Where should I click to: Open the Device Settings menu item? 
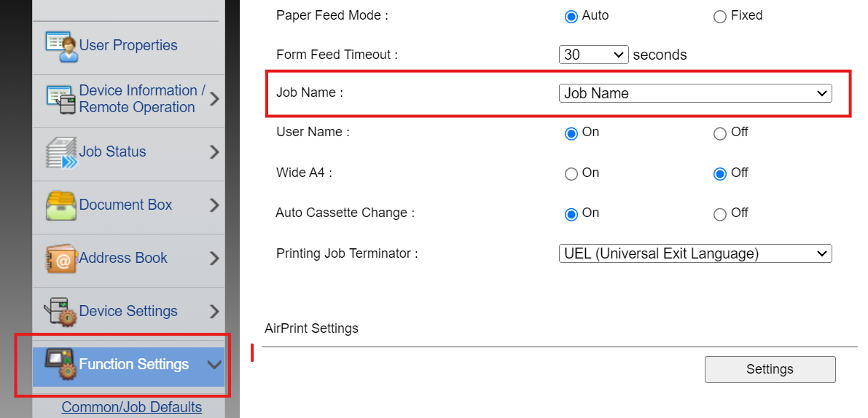pos(128,312)
